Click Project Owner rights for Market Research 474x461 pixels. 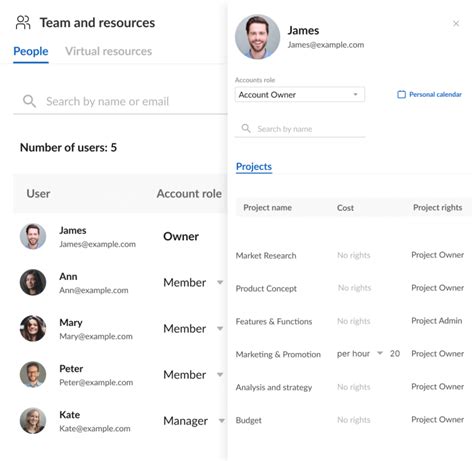pyautogui.click(x=437, y=255)
